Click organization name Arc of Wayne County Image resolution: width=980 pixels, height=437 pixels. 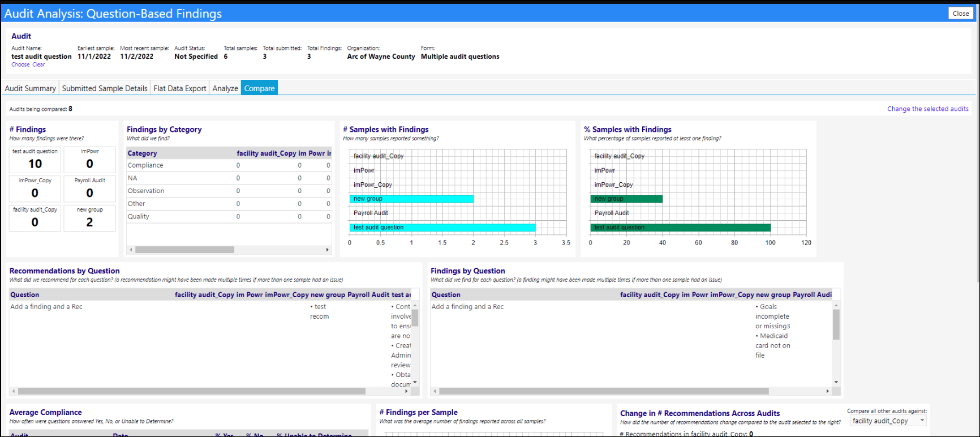pyautogui.click(x=381, y=57)
